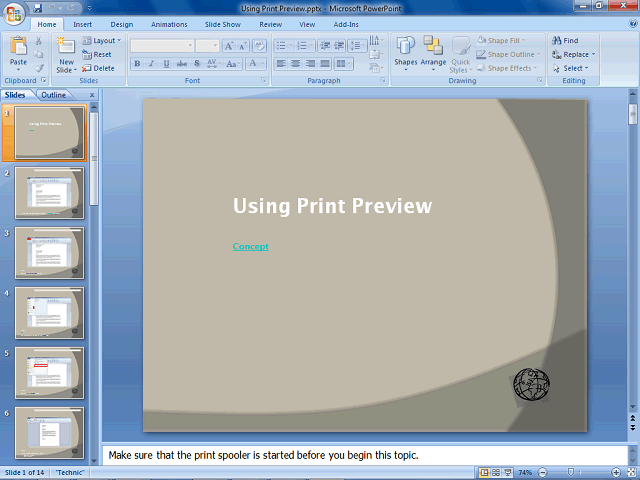Open the Select dropdown in Editing
Image resolution: width=640 pixels, height=480 pixels.
(571, 68)
